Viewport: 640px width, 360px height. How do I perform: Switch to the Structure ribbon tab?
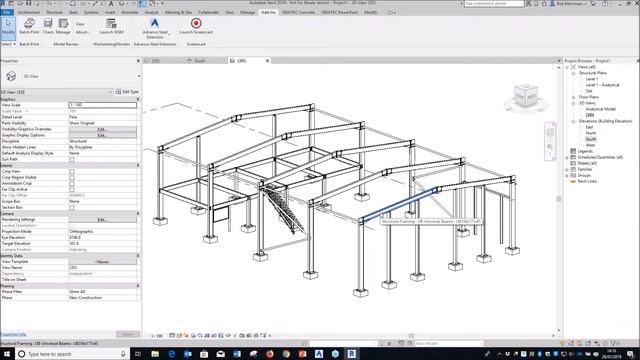54,12
